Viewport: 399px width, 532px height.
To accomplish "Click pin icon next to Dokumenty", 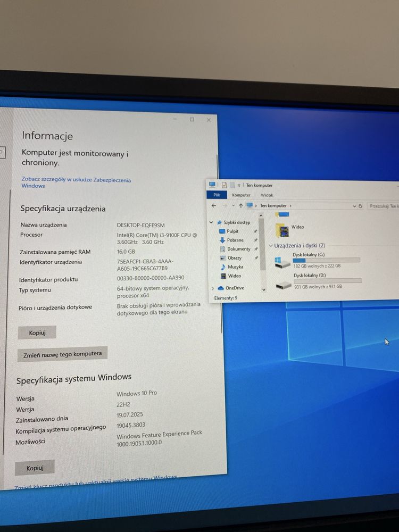I will [256, 249].
